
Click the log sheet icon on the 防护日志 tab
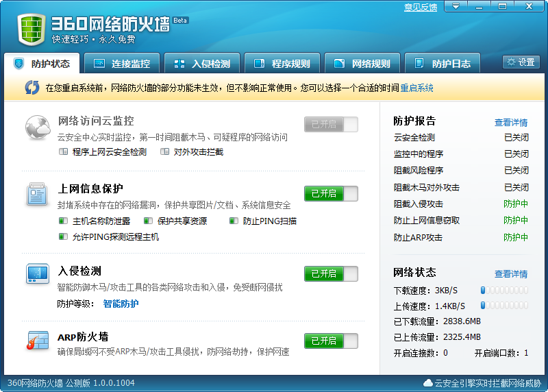419,63
